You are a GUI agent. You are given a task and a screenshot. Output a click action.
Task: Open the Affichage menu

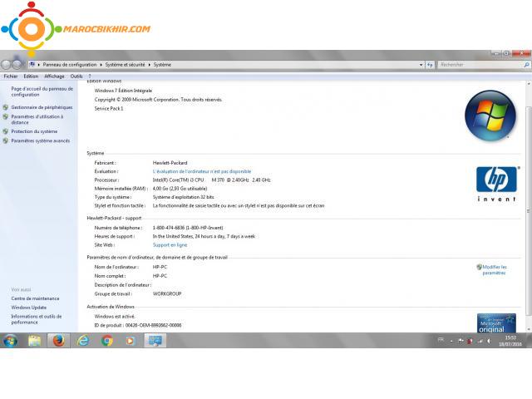54,76
